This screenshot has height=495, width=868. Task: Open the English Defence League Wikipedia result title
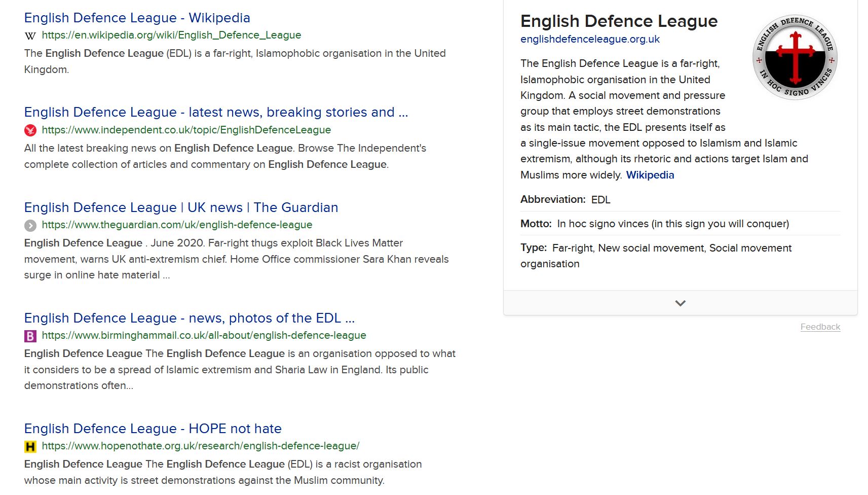137,18
